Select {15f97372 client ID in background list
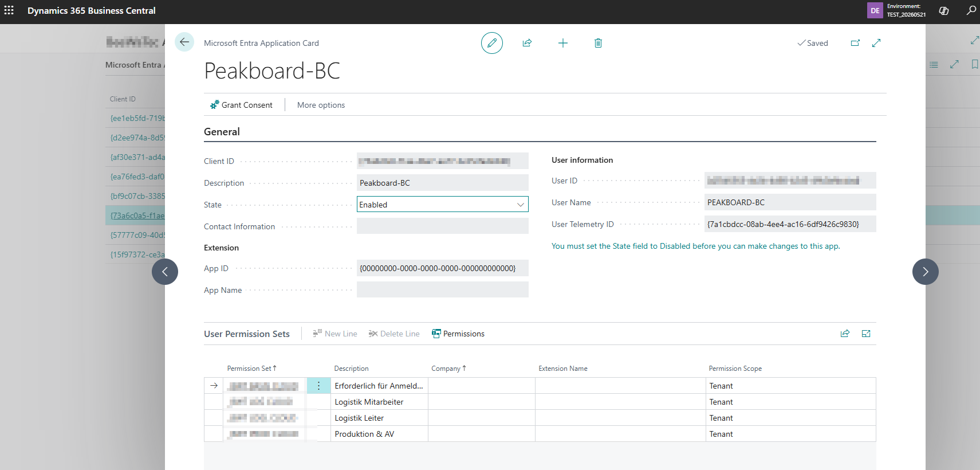Screen dimensions: 980x470 pos(137,254)
